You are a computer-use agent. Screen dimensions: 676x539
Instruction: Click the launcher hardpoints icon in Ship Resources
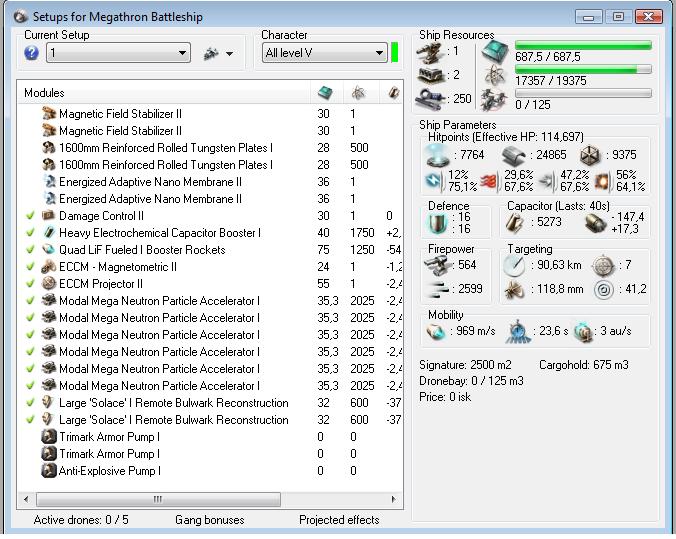pyautogui.click(x=431, y=76)
